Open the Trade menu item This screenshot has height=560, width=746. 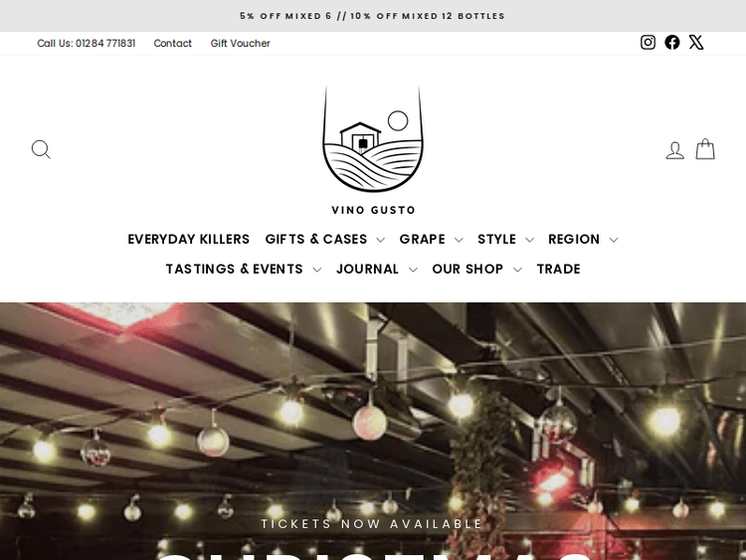(559, 270)
